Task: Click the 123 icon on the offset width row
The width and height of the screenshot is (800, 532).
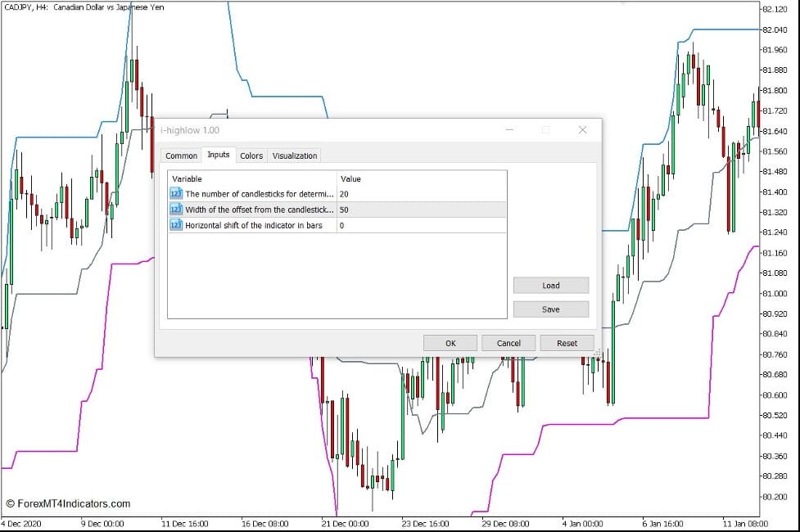Action: (174, 210)
